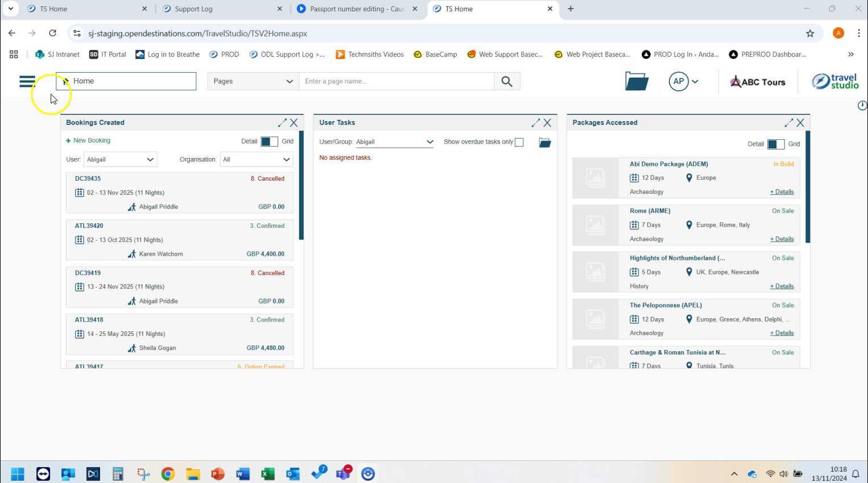Expand the Bookings Created panel
The height and width of the screenshot is (483, 868).
click(x=282, y=123)
